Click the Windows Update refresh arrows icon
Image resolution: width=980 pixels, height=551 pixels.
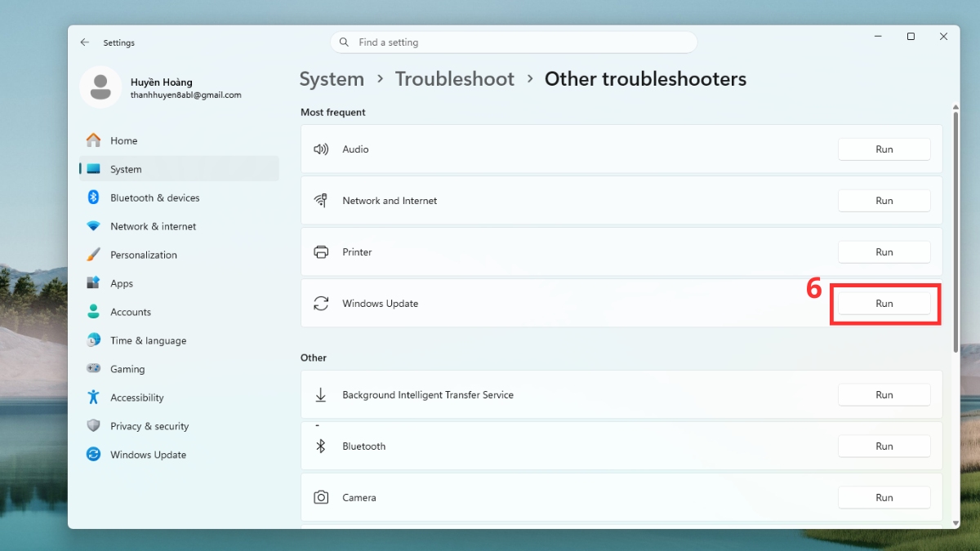click(321, 304)
